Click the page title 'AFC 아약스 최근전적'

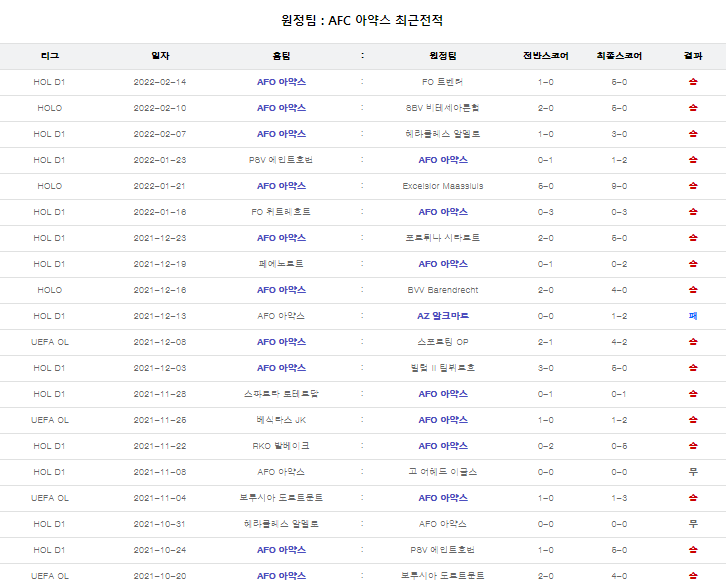click(386, 20)
